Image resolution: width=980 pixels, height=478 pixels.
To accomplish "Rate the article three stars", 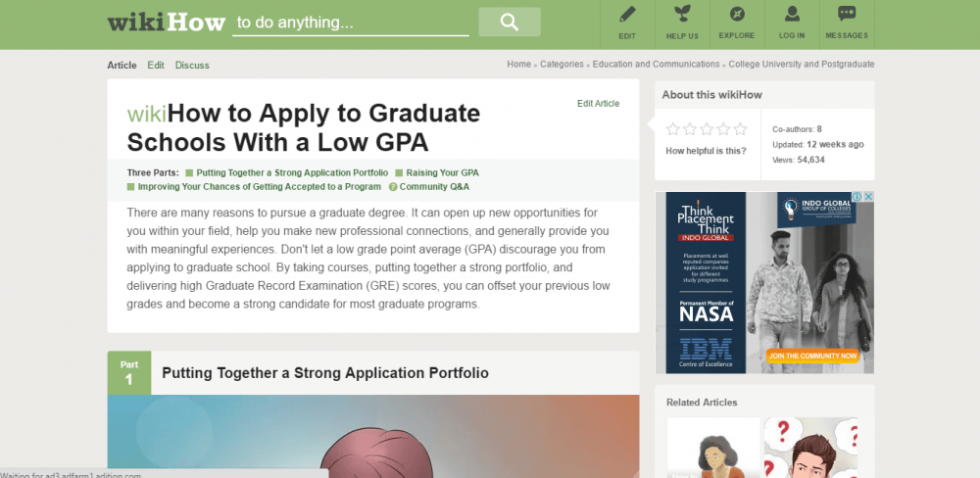I will coord(707,128).
